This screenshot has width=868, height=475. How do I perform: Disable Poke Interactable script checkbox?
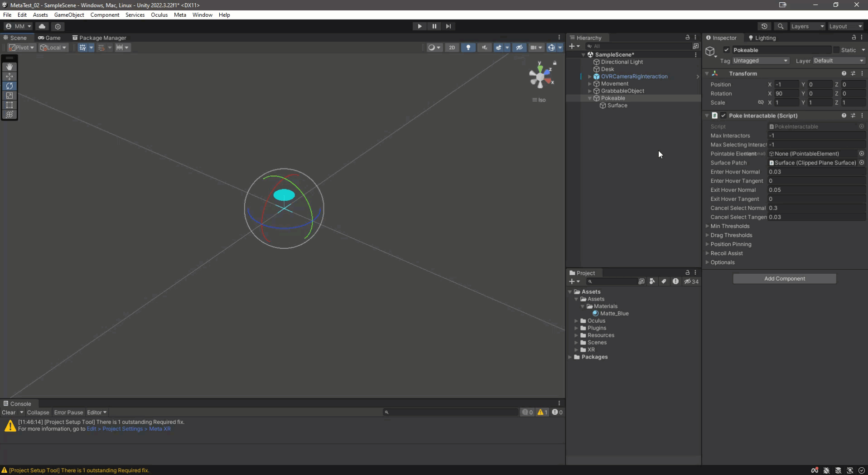[723, 116]
